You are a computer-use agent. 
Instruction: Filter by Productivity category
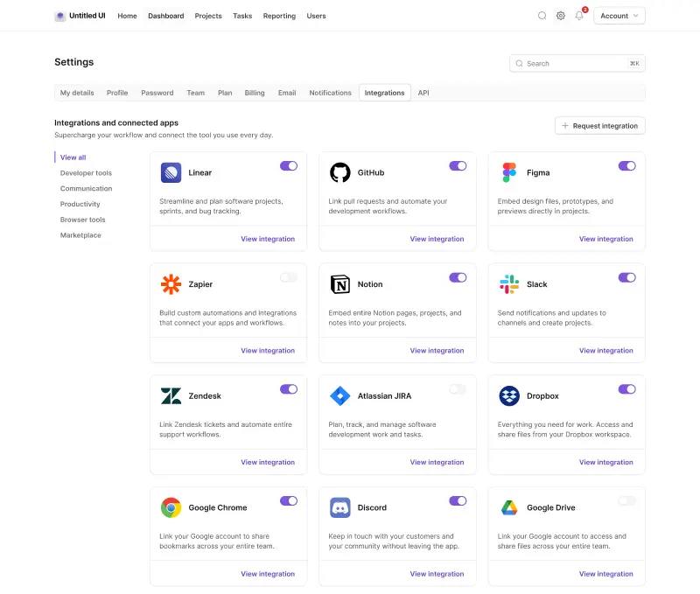(80, 204)
